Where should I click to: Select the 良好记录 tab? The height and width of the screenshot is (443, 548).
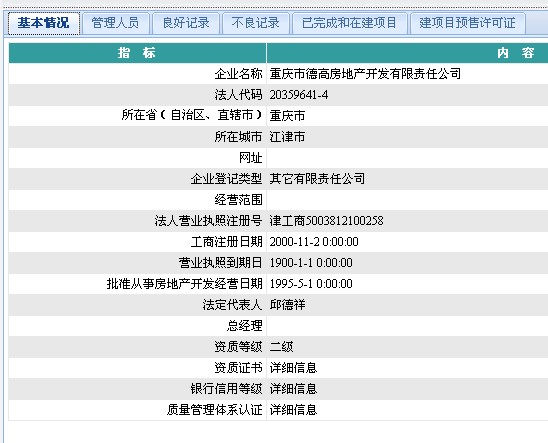186,23
